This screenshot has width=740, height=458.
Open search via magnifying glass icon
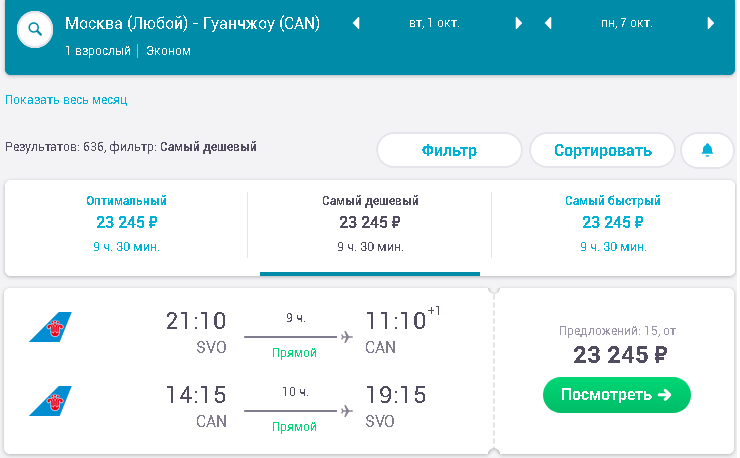click(35, 29)
